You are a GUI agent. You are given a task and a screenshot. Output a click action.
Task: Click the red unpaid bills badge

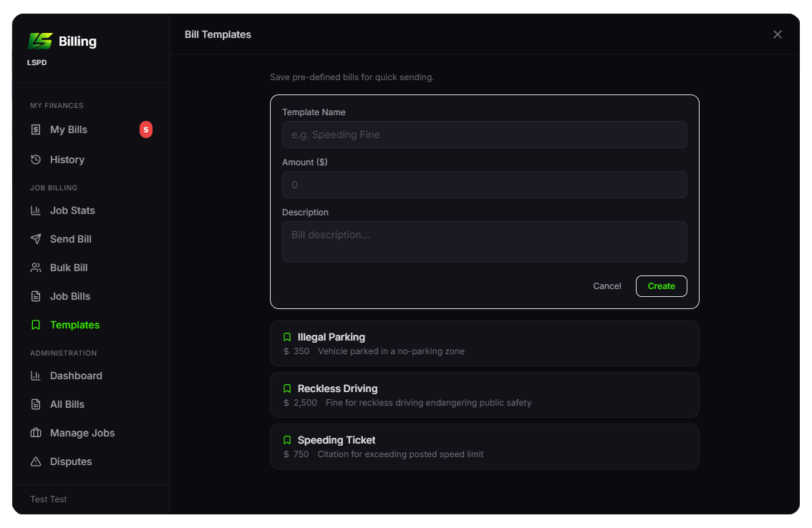coord(146,129)
